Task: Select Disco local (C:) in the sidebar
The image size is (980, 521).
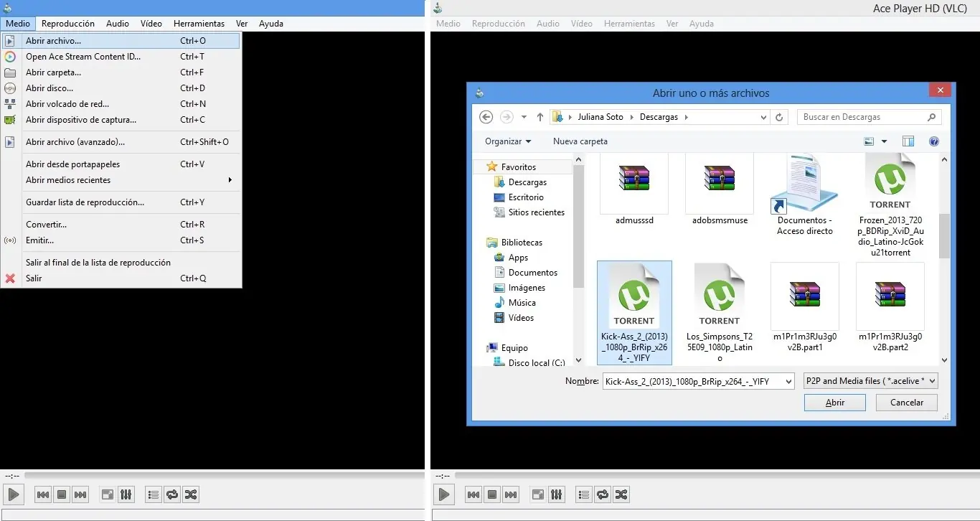Action: (x=536, y=363)
